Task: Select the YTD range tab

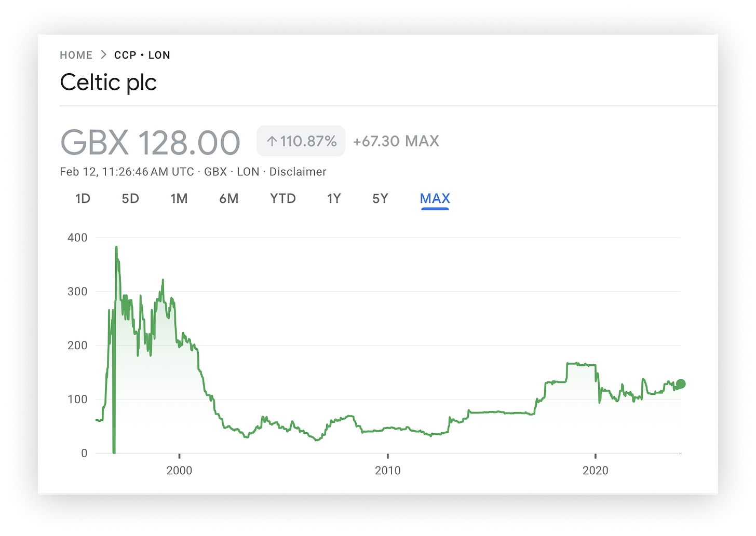Action: tap(283, 199)
